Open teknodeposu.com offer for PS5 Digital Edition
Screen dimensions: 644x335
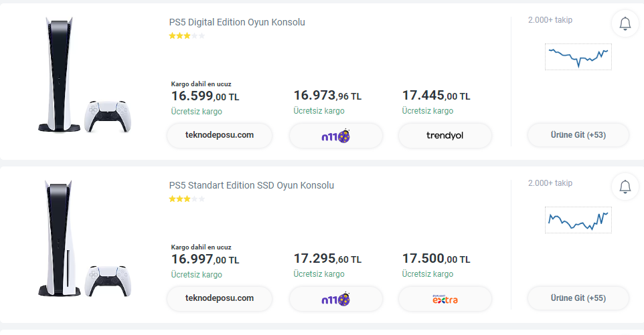tap(220, 135)
